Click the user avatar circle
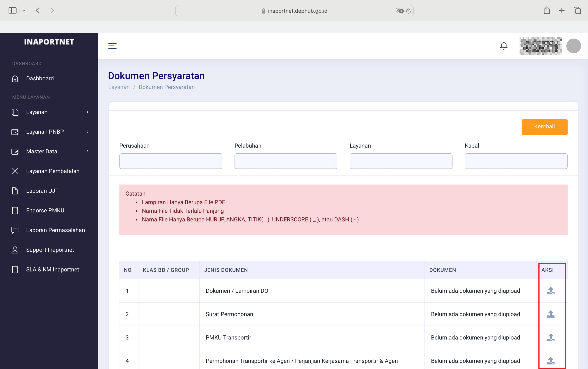 click(x=573, y=46)
